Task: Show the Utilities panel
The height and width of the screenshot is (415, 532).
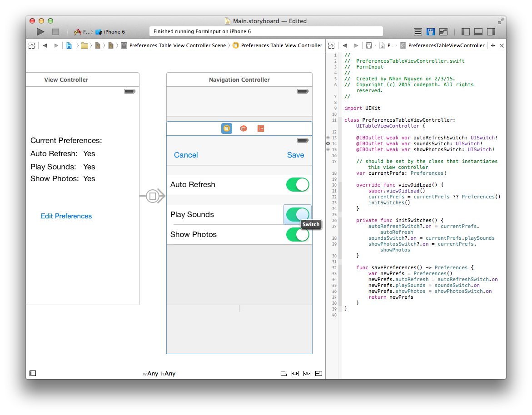Action: 491,32
